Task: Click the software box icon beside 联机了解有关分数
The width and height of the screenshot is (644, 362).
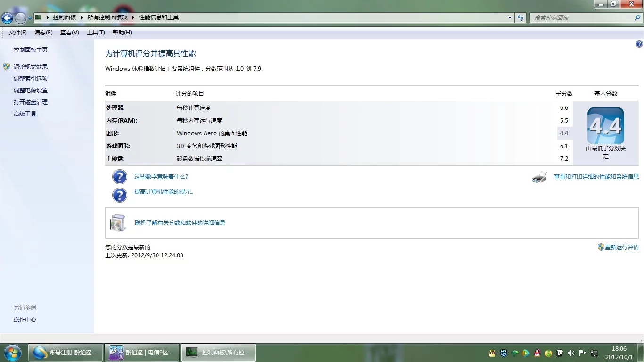Action: 118,222
